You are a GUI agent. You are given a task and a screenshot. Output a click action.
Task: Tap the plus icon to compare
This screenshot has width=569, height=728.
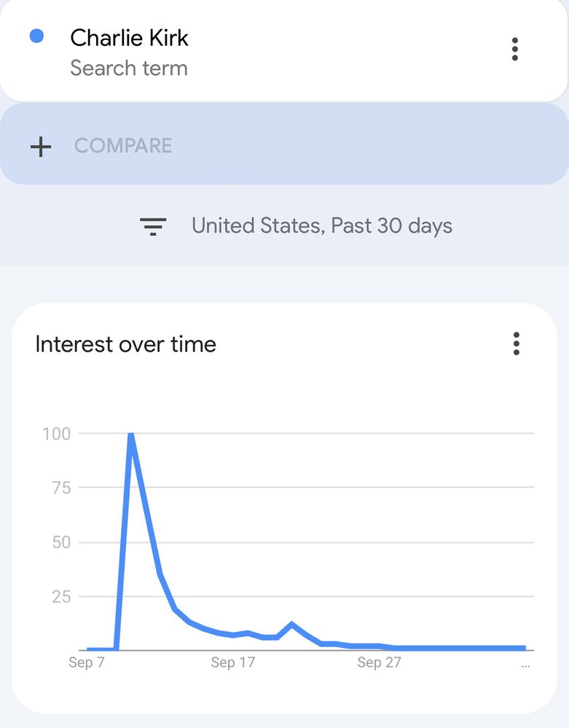tap(41, 146)
